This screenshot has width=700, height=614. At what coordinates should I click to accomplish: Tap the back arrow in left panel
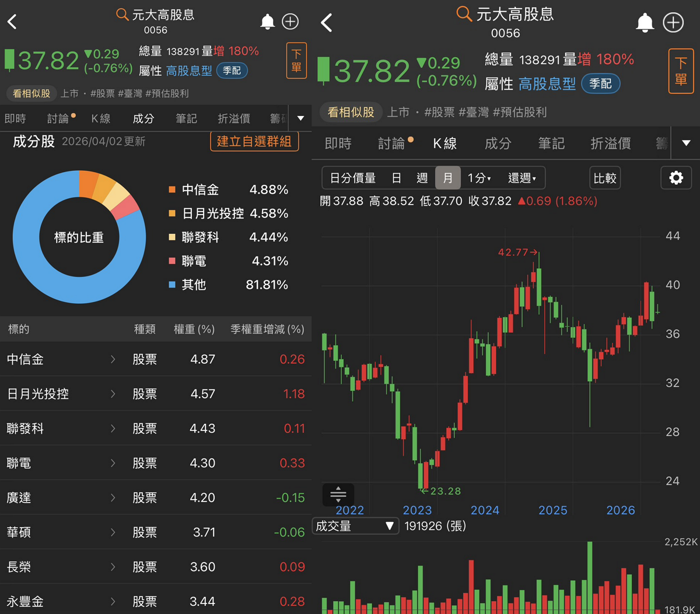pos(12,22)
